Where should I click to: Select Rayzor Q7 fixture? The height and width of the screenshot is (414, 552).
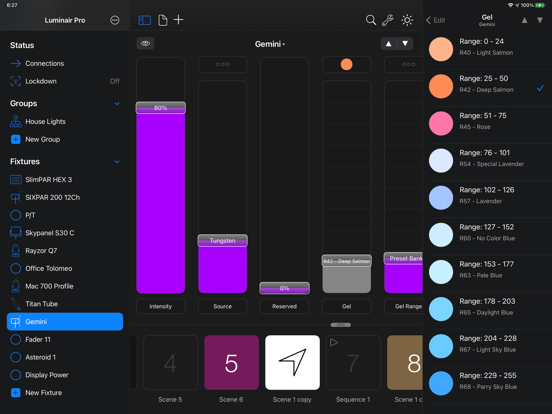(65, 251)
